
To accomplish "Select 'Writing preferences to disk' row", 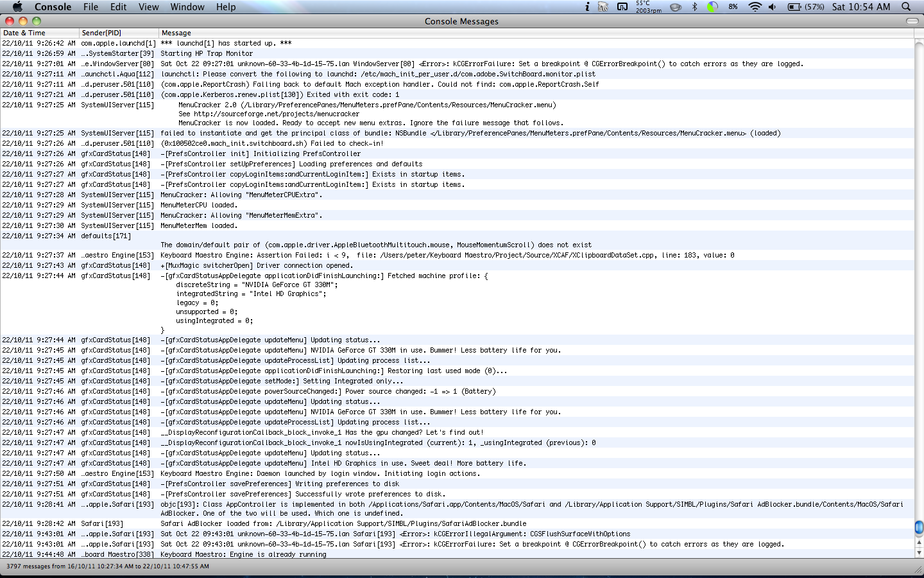I will pos(457,484).
